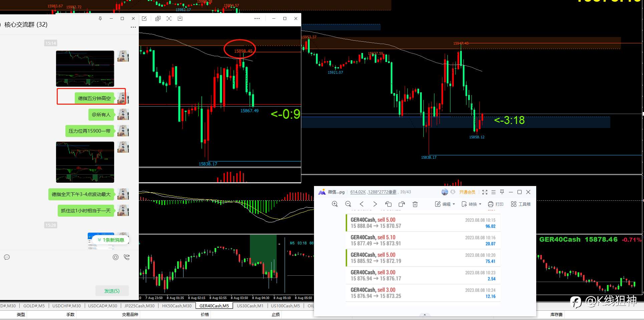The height and width of the screenshot is (320, 644).
Task: Start a voice call from the phone icon
Action: 127,257
